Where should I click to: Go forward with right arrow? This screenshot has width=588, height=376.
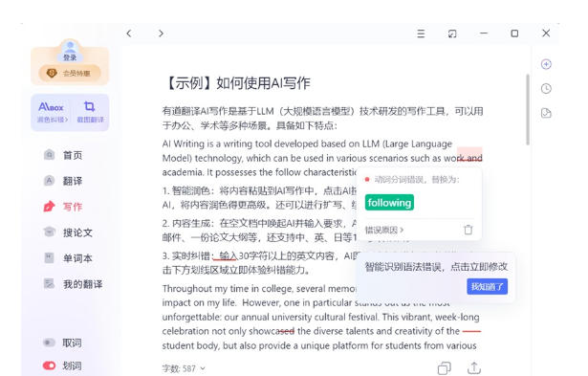coord(161,33)
